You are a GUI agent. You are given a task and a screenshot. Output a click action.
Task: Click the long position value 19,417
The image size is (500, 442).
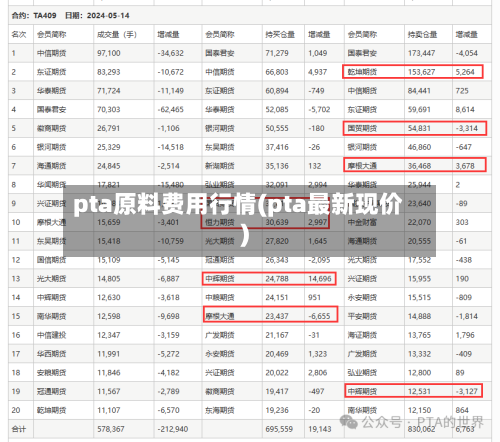[x=277, y=391]
